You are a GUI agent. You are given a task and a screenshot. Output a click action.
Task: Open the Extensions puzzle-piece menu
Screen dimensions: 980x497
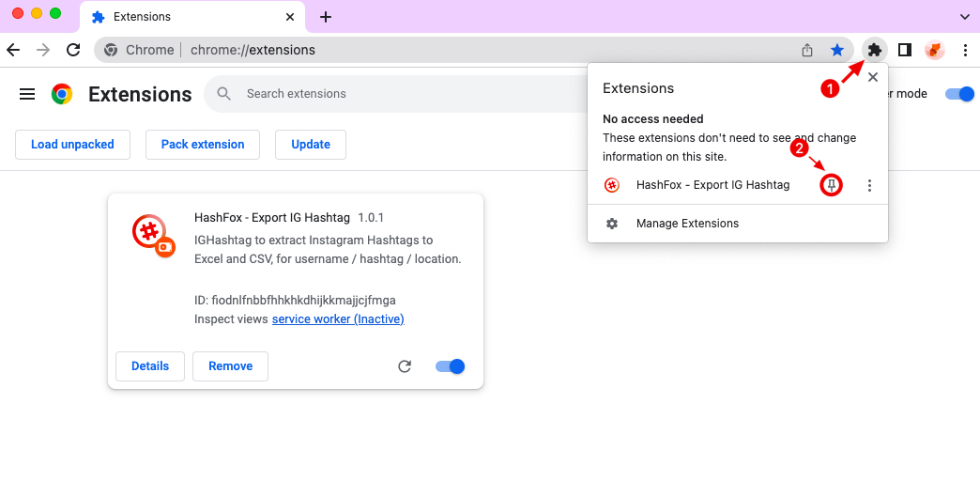click(x=874, y=50)
